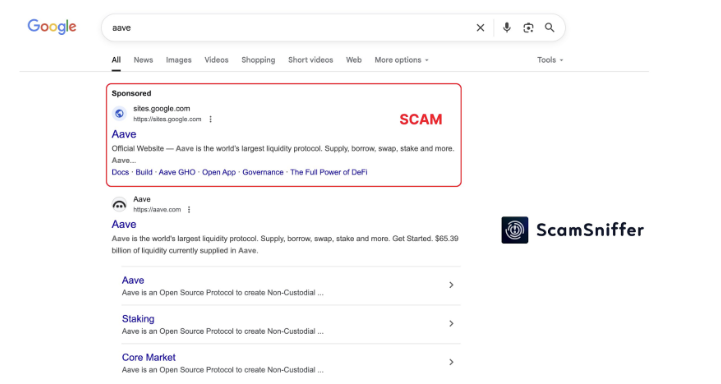Expand the Core Market row chevron
This screenshot has height=384, width=721.
(x=451, y=362)
